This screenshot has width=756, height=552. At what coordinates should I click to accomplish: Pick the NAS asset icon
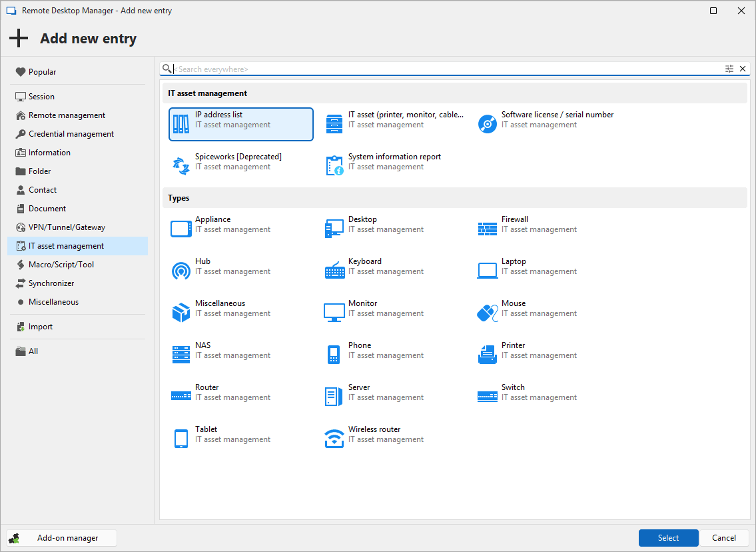coord(181,355)
